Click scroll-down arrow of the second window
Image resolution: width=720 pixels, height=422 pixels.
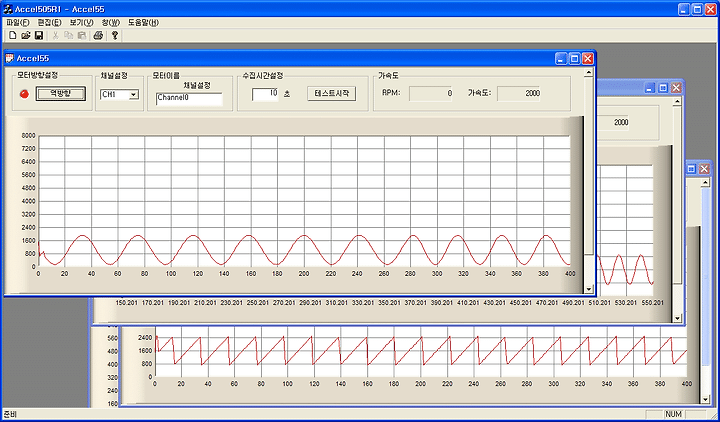(x=677, y=318)
